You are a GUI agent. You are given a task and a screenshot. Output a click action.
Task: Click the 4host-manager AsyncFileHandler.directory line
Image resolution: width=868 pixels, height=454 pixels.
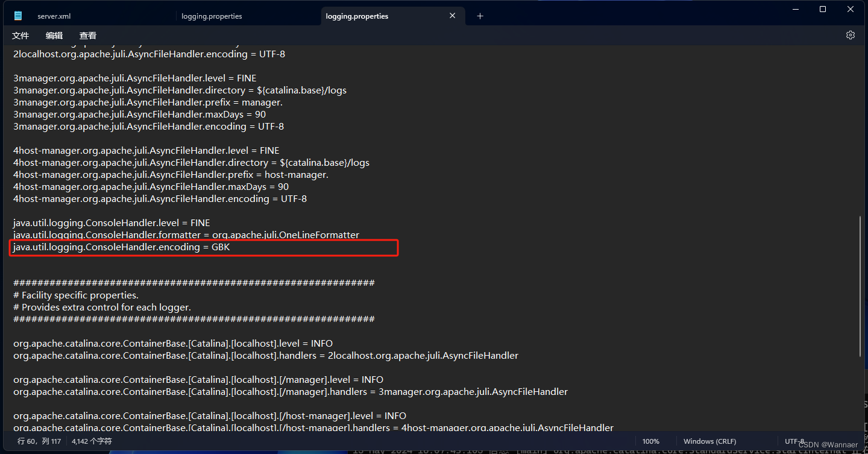click(191, 163)
